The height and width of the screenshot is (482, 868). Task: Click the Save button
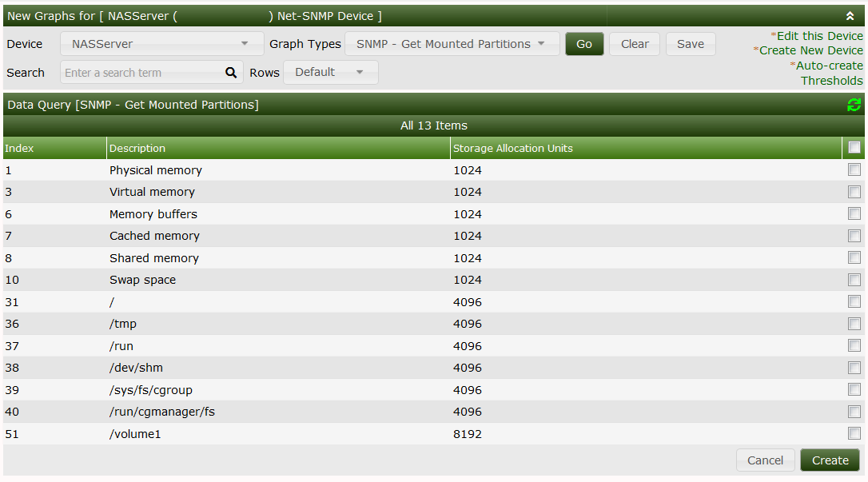click(x=691, y=44)
